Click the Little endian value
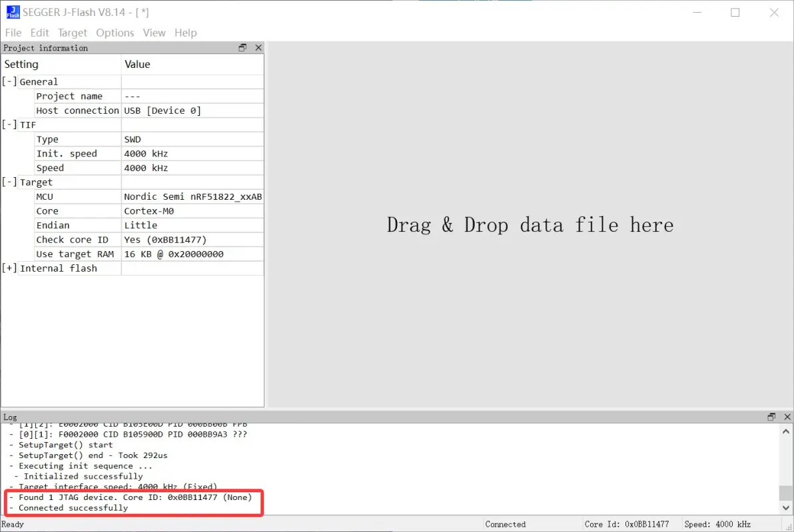Screen dimensions: 794x532 click(x=141, y=225)
